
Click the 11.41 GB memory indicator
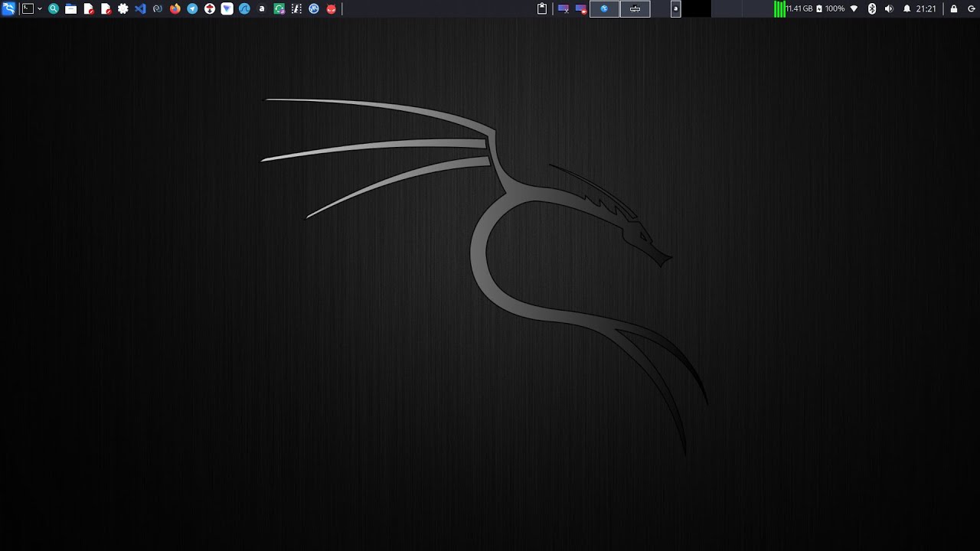[x=799, y=8]
